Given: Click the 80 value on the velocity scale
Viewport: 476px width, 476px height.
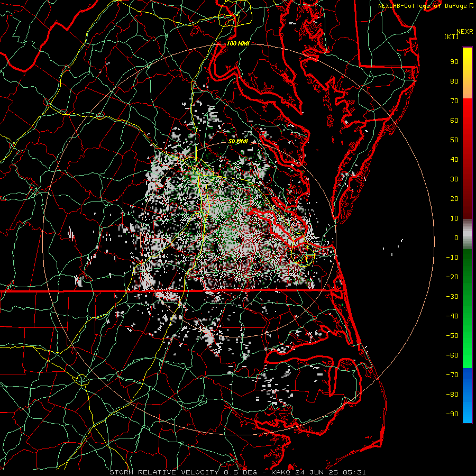Looking at the screenshot, I should 454,81.
